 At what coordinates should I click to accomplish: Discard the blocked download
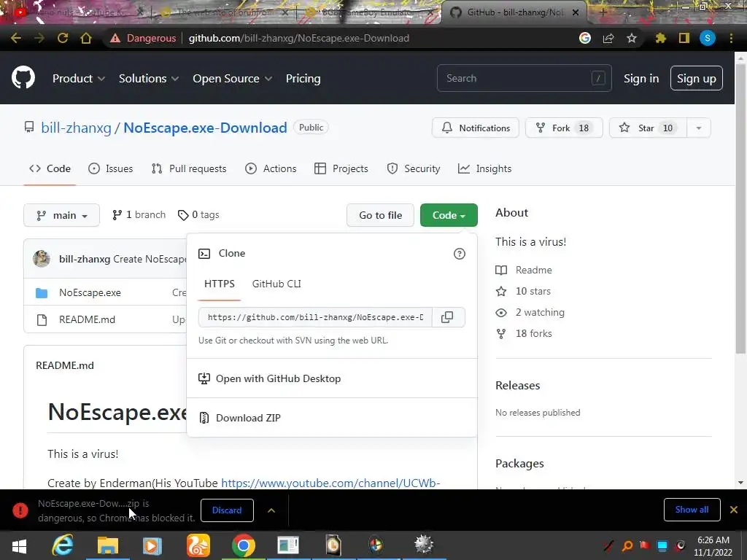[x=227, y=510]
